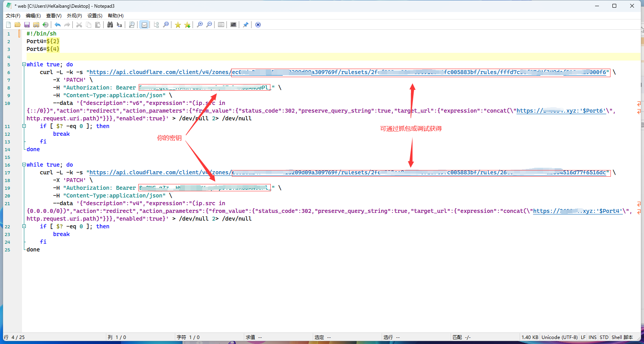This screenshot has width=644, height=344.
Task: Change Unicode (UTF-8) encoding in status bar
Action: pyautogui.click(x=560, y=337)
